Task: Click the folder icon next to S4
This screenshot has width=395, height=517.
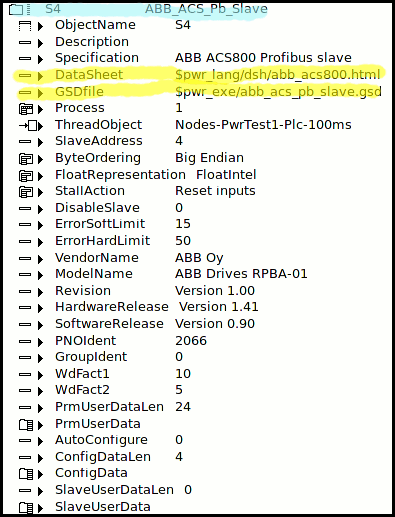Action: pyautogui.click(x=16, y=9)
